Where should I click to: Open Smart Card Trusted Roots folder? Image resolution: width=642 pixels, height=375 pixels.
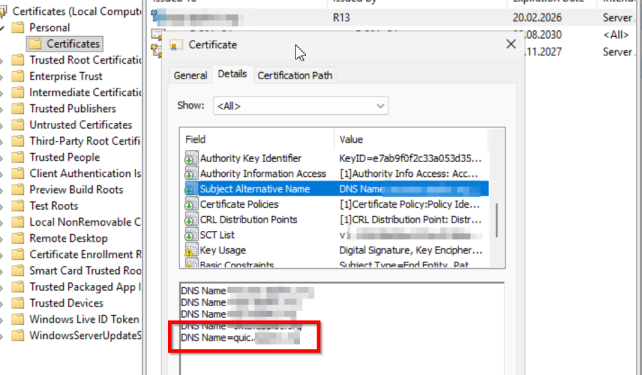[85, 271]
